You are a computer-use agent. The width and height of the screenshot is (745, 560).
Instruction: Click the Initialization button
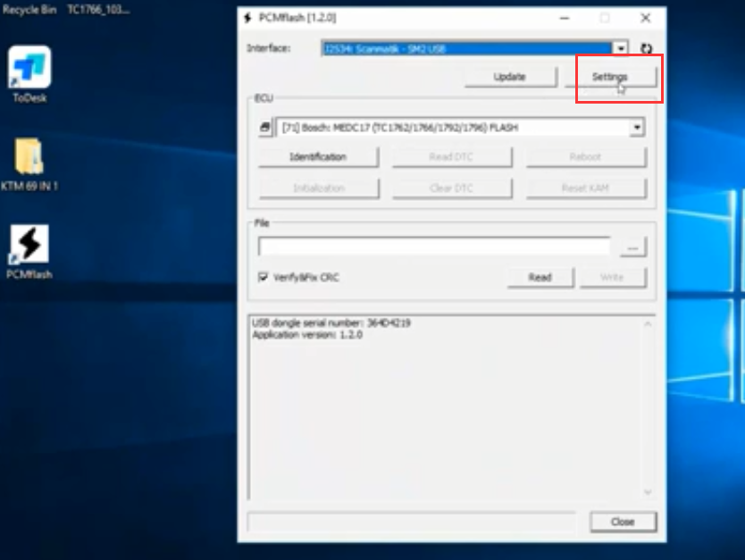(318, 188)
